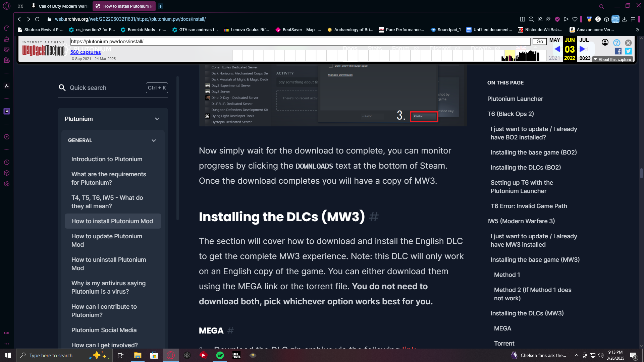Open the 560 captures link
Screen dimensions: 644x362
pyautogui.click(x=86, y=52)
